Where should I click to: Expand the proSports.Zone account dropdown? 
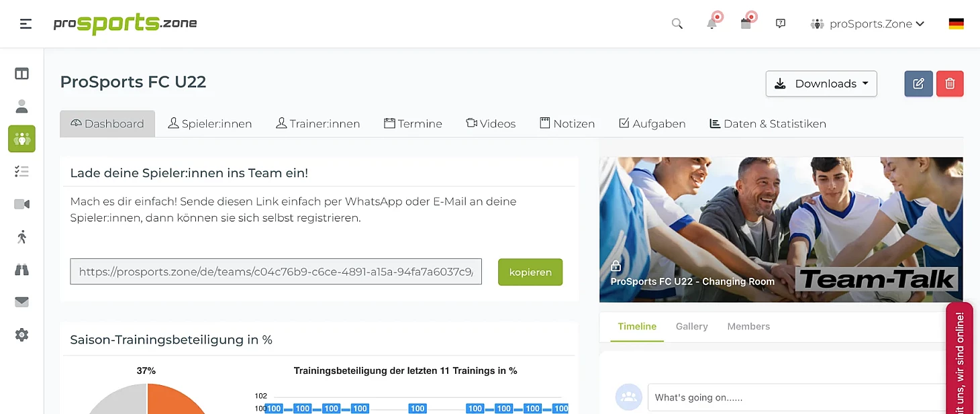click(x=867, y=24)
